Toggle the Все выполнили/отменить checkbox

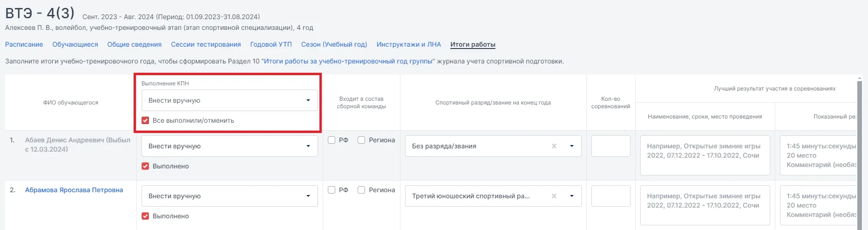(145, 120)
